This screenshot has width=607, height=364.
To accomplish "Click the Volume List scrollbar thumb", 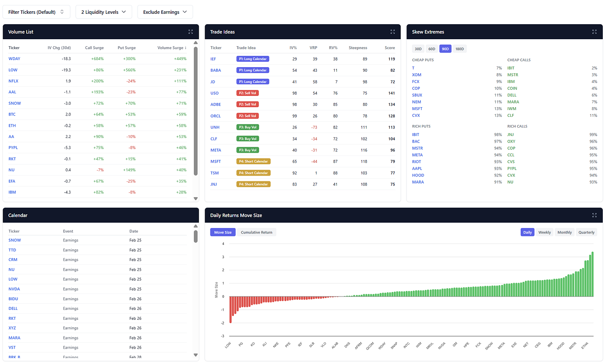I will [196, 110].
